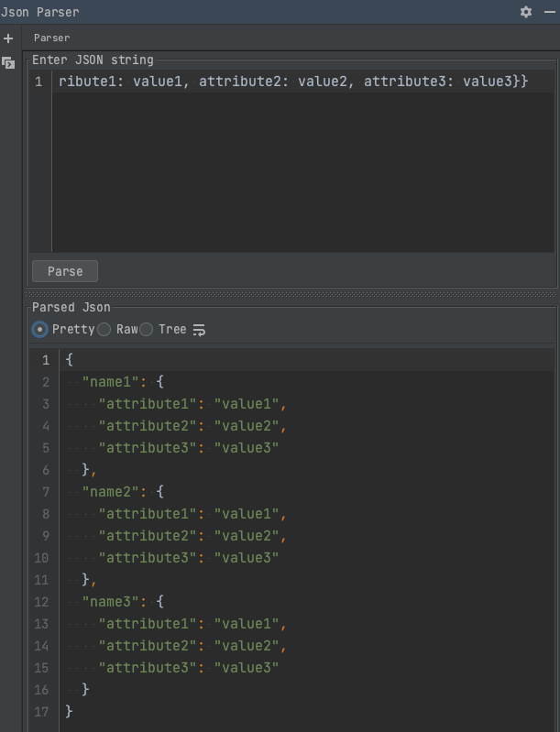Click "value3" on output line 10
560x732 pixels.
(x=247, y=558)
